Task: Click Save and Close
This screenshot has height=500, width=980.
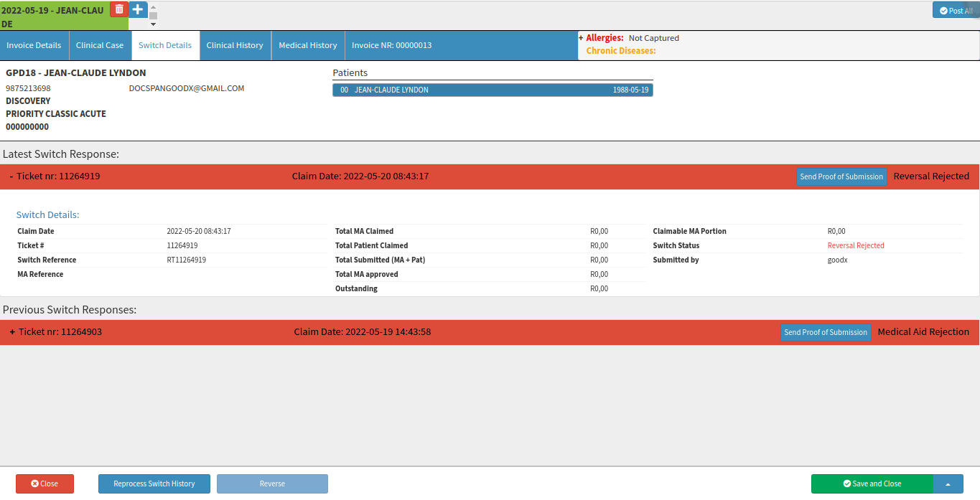Action: click(x=872, y=484)
